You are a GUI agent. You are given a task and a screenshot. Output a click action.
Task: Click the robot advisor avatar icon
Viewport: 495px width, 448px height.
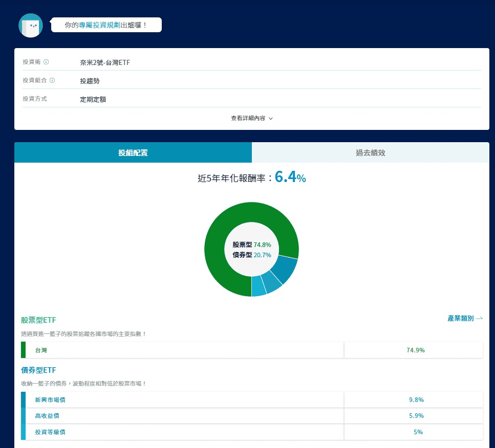31,25
